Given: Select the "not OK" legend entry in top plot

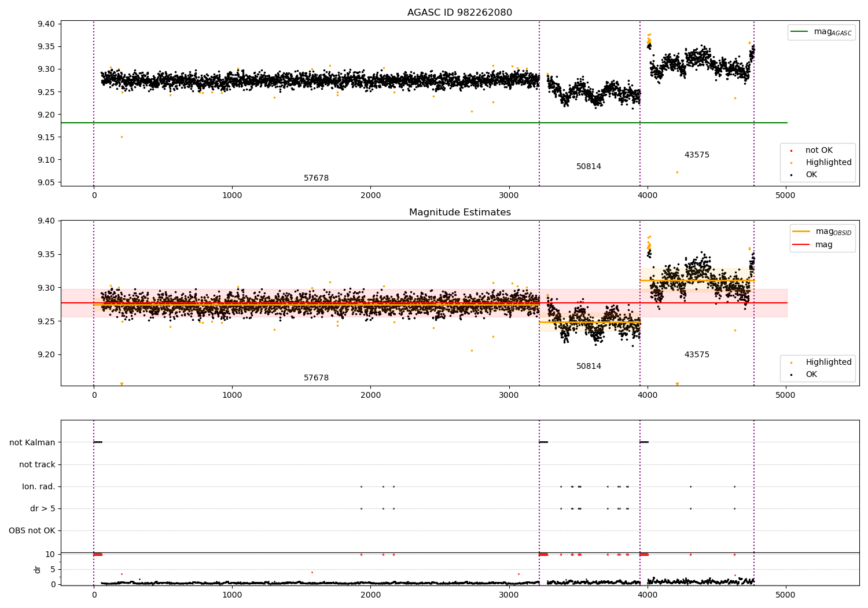Looking at the screenshot, I should (x=819, y=151).
